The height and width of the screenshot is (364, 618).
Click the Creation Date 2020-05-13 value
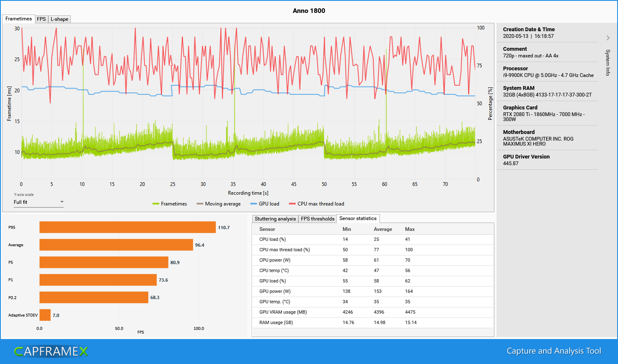(529, 36)
